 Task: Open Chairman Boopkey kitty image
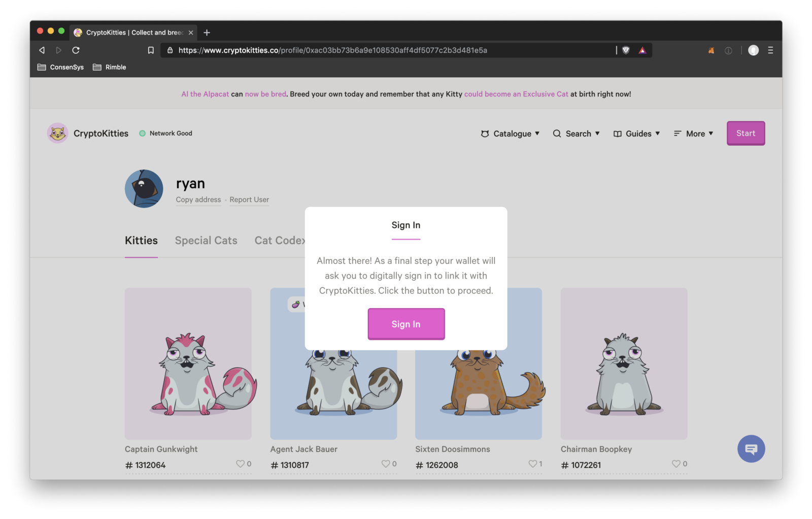tap(624, 364)
